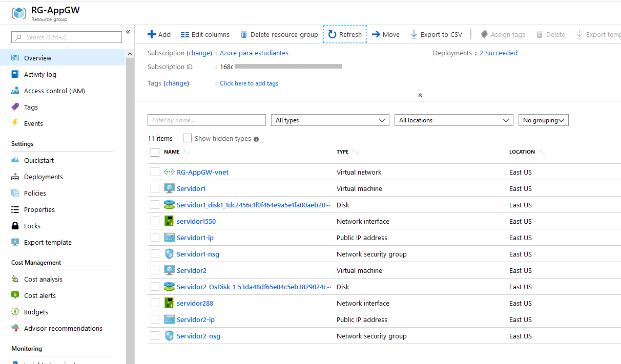
Task: Collapse the essentials section with the up chevron
Action: point(420,95)
